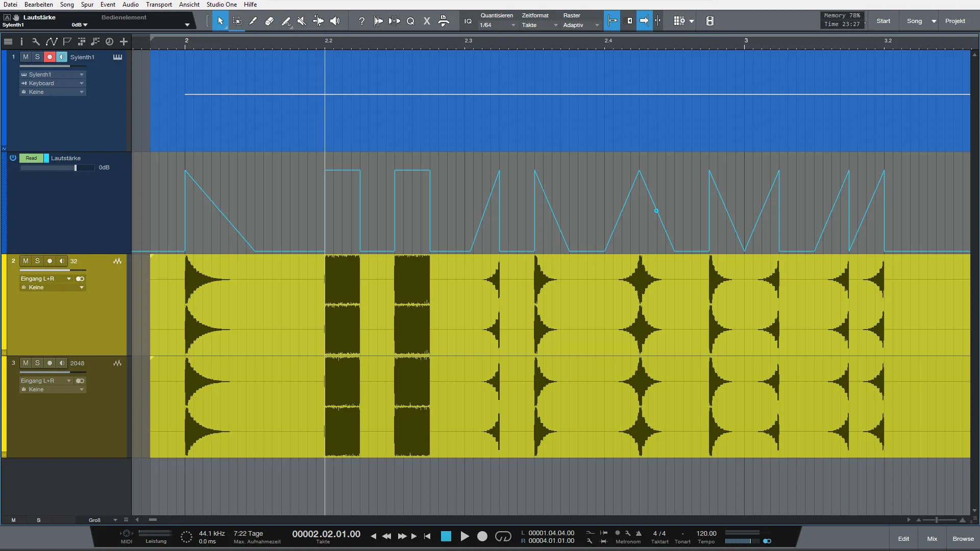This screenshot has height=551, width=980.
Task: Open the Browse panel button
Action: click(x=963, y=539)
